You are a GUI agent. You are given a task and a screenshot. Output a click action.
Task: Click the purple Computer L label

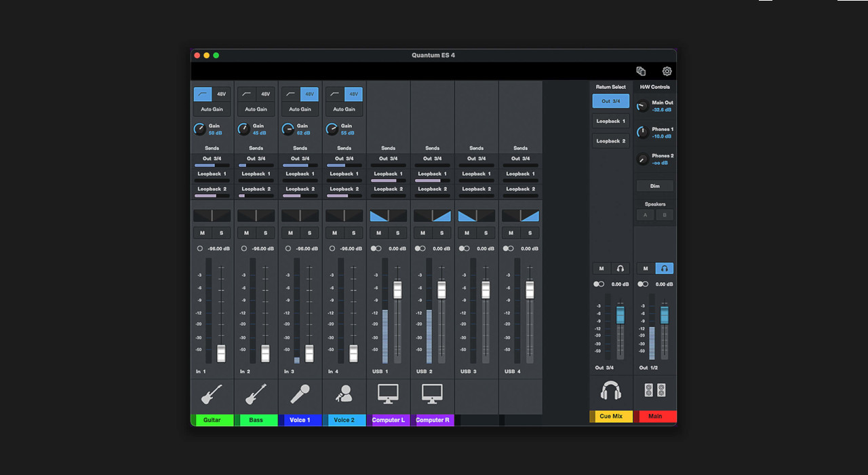point(389,420)
